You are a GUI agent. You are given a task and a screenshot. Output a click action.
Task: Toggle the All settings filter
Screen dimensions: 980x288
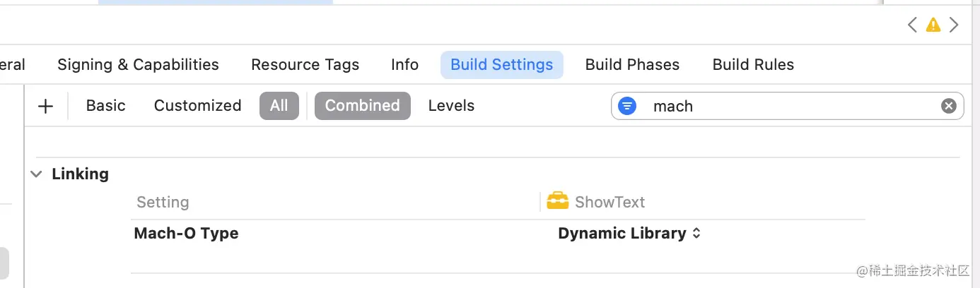click(279, 106)
